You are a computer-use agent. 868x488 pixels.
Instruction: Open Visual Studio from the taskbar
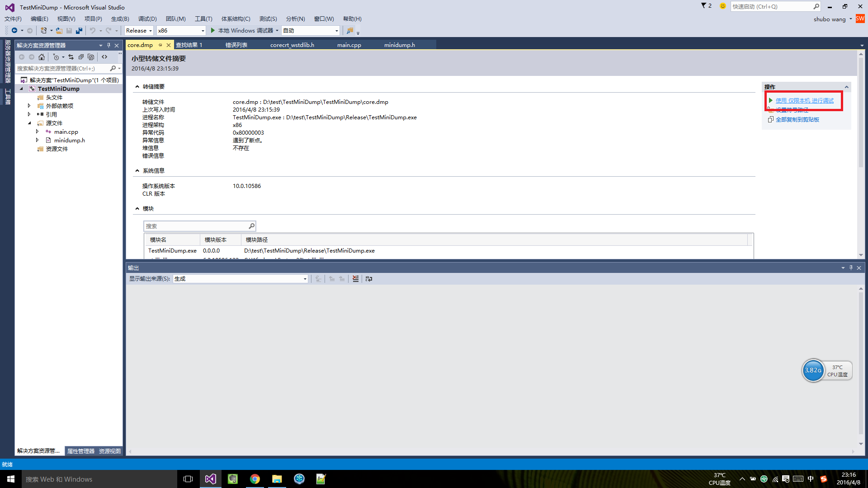(211, 479)
